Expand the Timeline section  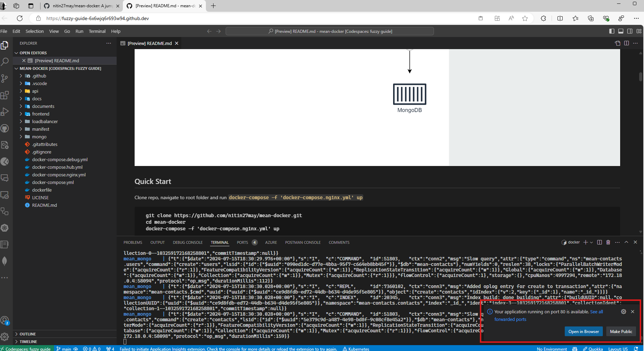65,342
